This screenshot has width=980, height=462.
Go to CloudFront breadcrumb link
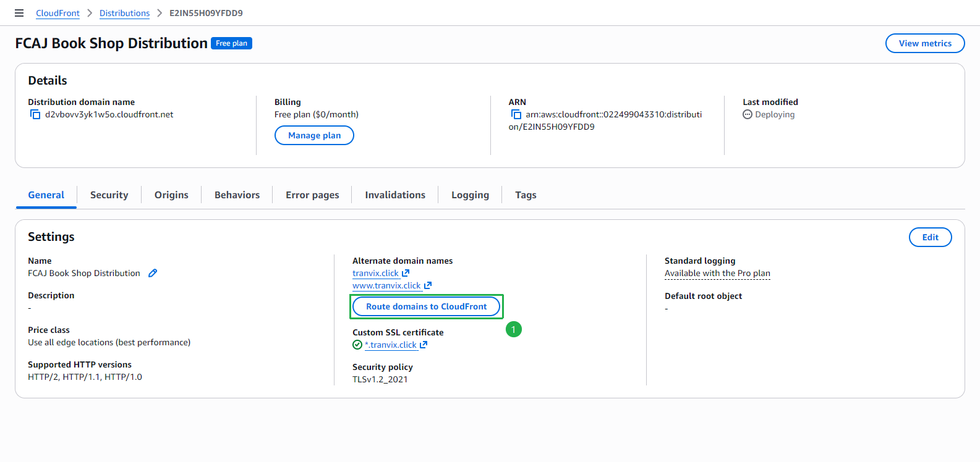tap(58, 13)
